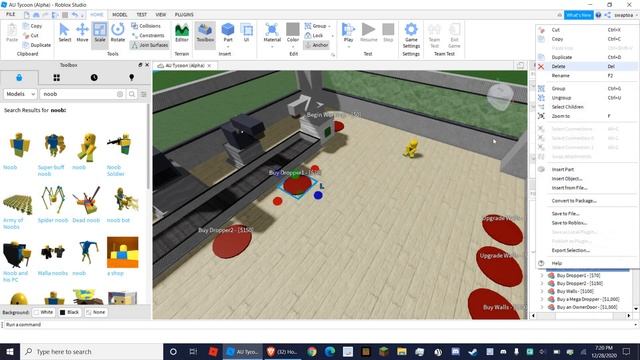Open the FILE menu

[11, 14]
